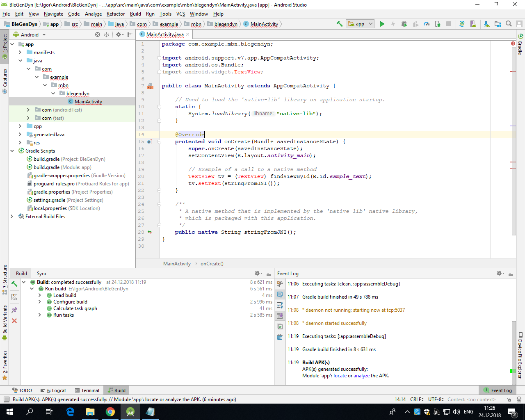525x420 pixels.
Task: Toggle scroll to end icon in Event Log
Action: (x=280, y=316)
